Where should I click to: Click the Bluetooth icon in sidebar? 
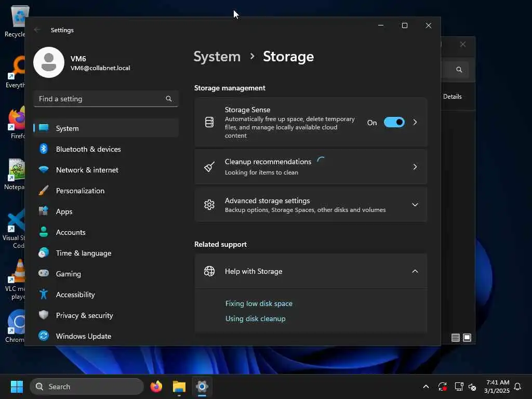pyautogui.click(x=44, y=149)
